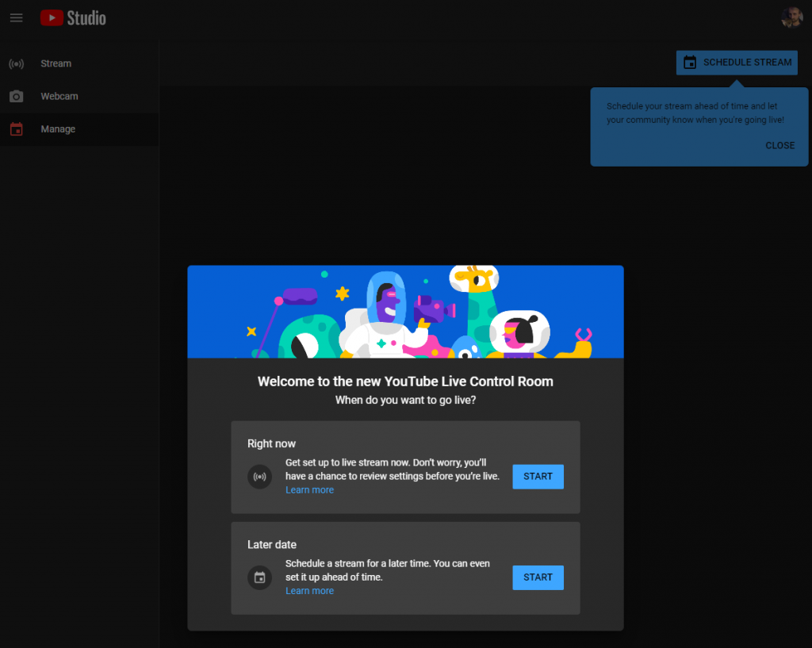The width and height of the screenshot is (812, 648).
Task: Open the account avatar menu
Action: [x=792, y=17]
